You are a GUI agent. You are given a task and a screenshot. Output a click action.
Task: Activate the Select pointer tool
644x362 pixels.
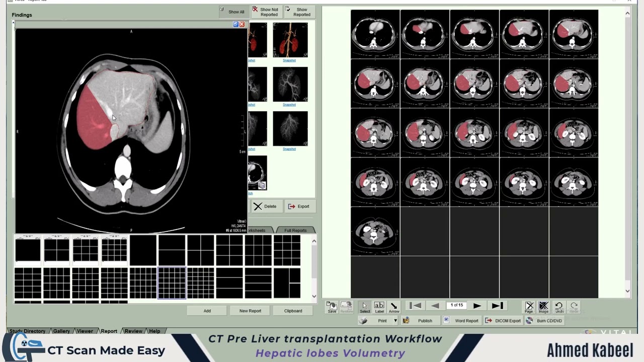(365, 307)
